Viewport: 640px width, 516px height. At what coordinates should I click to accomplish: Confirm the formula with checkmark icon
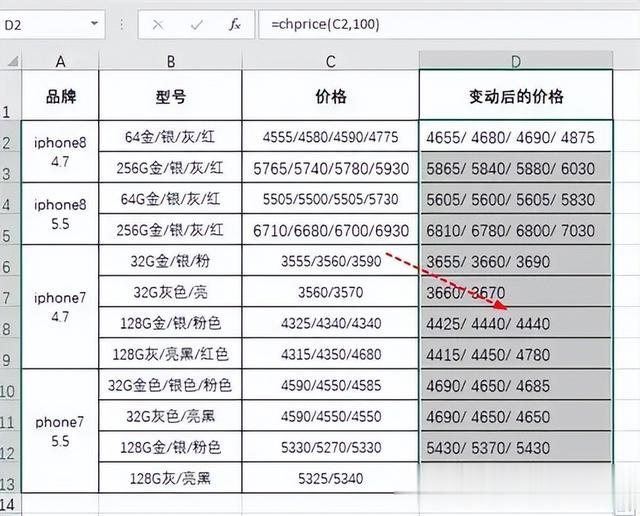click(x=196, y=25)
